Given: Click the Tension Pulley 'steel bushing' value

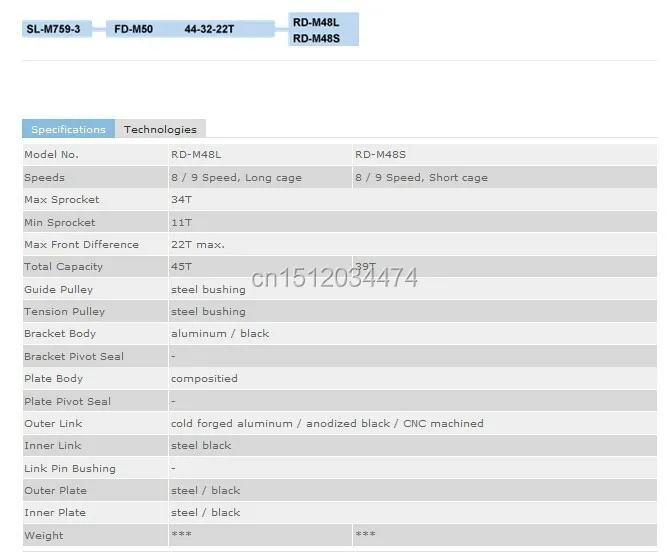Looking at the screenshot, I should [x=208, y=311].
